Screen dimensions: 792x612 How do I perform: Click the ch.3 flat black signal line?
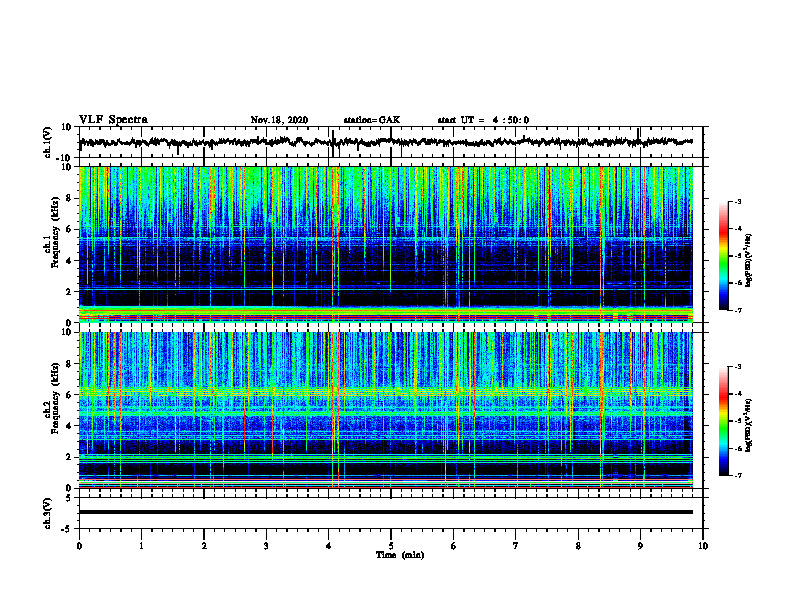tap(385, 512)
